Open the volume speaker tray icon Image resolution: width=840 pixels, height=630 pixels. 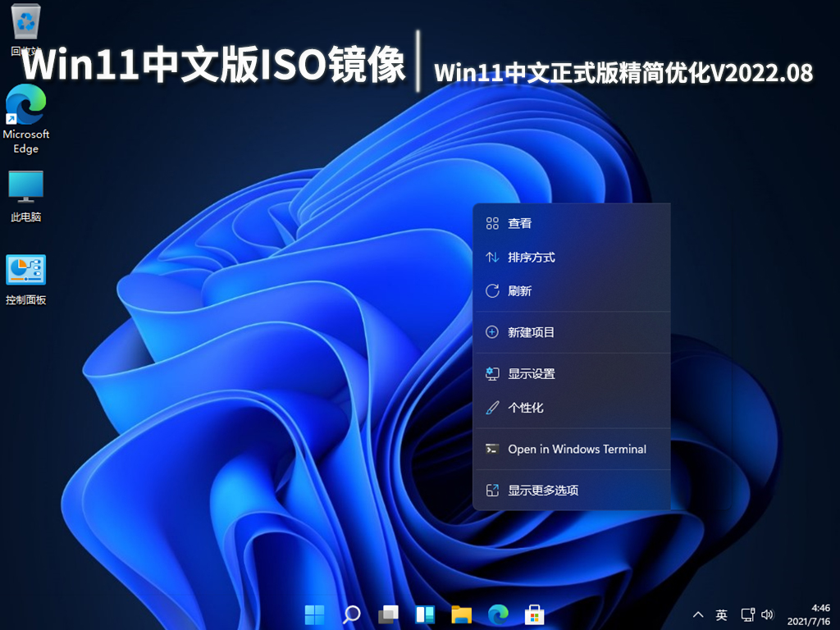pos(767,614)
